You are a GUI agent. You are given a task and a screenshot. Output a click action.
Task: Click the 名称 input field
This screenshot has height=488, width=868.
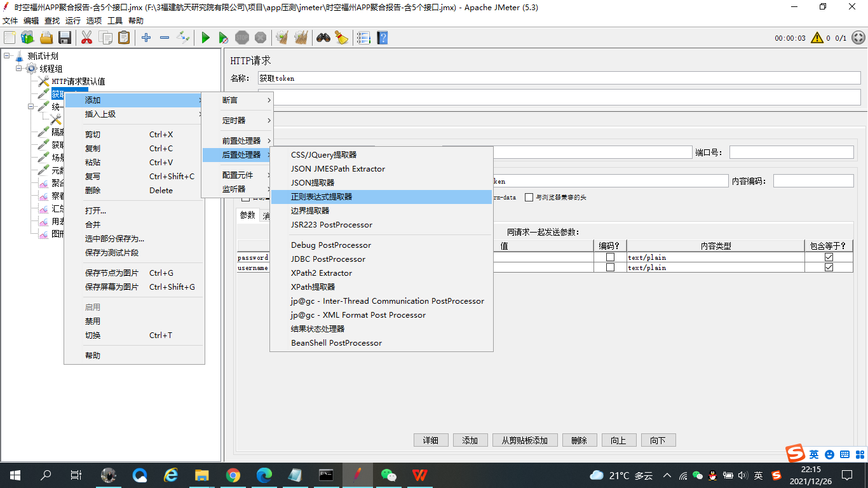(x=559, y=78)
